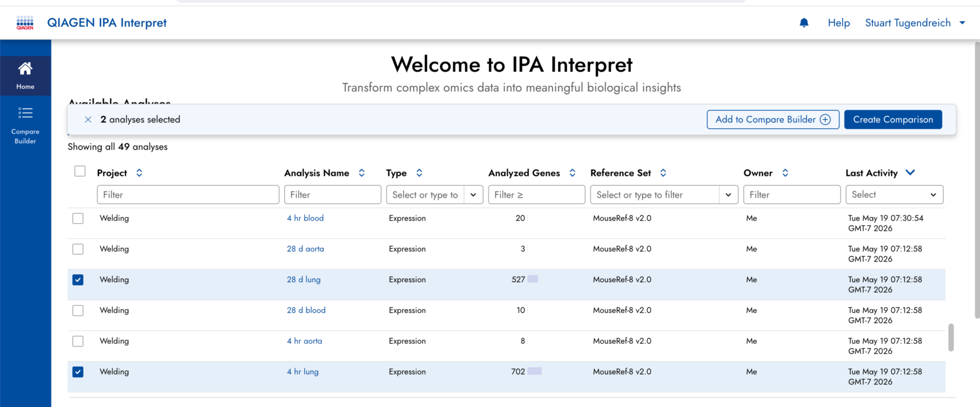The image size is (980, 407).
Task: Click Add to Compare Builder button
Action: (x=773, y=119)
